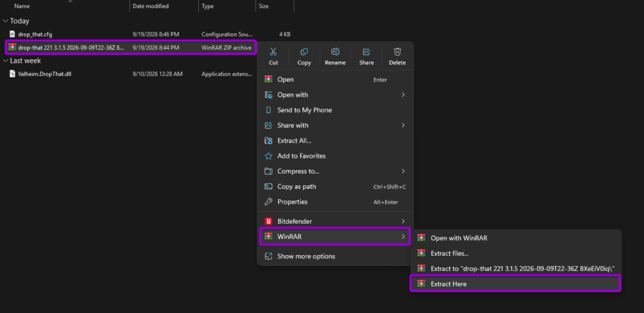Select Extract Here
The image size is (644, 313).
pos(516,283)
